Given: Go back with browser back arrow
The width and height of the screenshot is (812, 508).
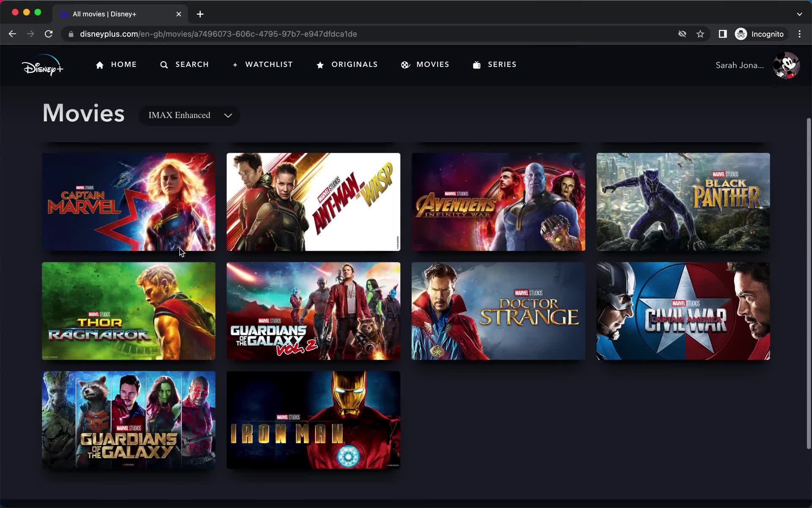Looking at the screenshot, I should pos(12,34).
